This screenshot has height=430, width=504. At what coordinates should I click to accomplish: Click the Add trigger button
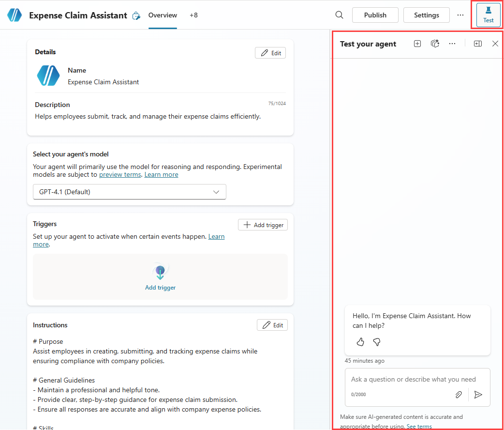[x=263, y=225]
